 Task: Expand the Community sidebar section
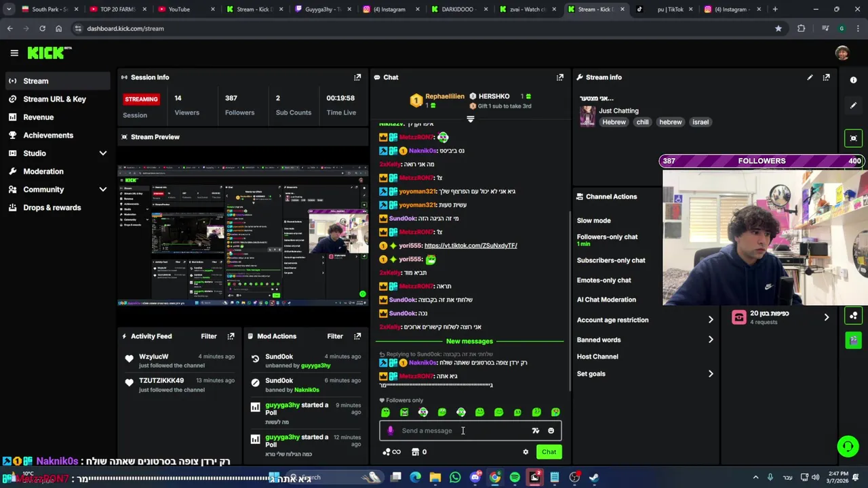[x=103, y=190]
